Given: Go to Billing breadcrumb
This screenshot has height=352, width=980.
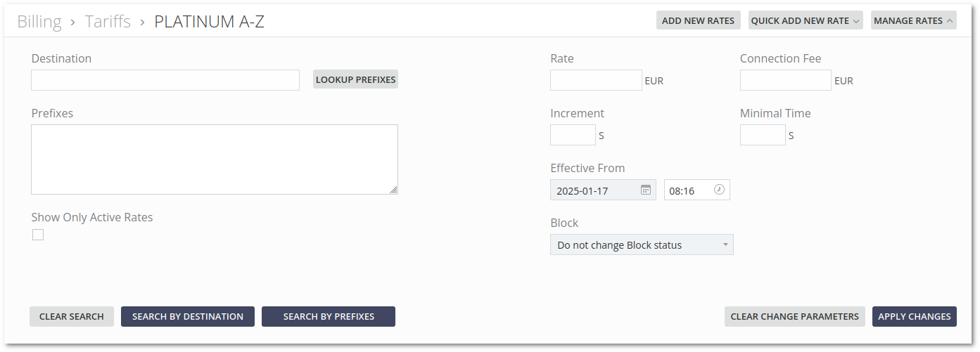Looking at the screenshot, I should (x=39, y=21).
